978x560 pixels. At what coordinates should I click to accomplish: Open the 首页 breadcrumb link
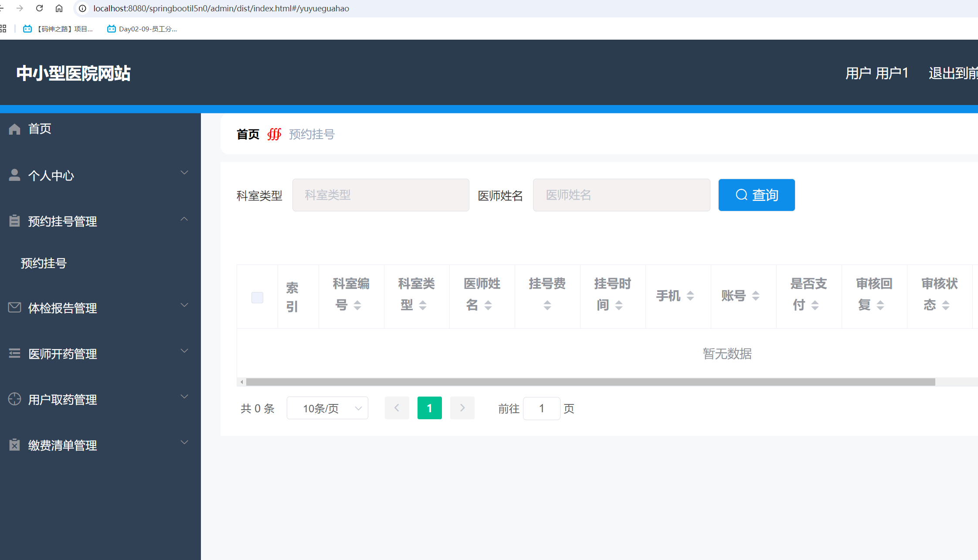tap(248, 134)
